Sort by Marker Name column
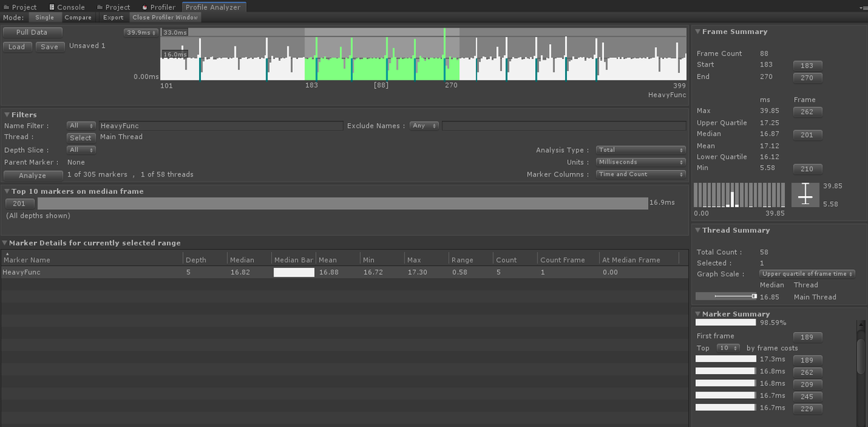Screen dimensions: 868x427 (x=91, y=259)
